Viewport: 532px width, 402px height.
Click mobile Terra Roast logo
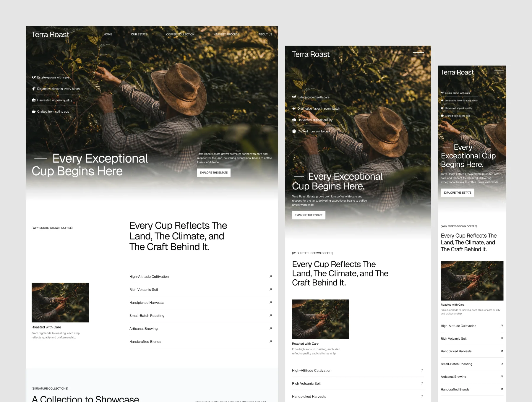coord(457,72)
